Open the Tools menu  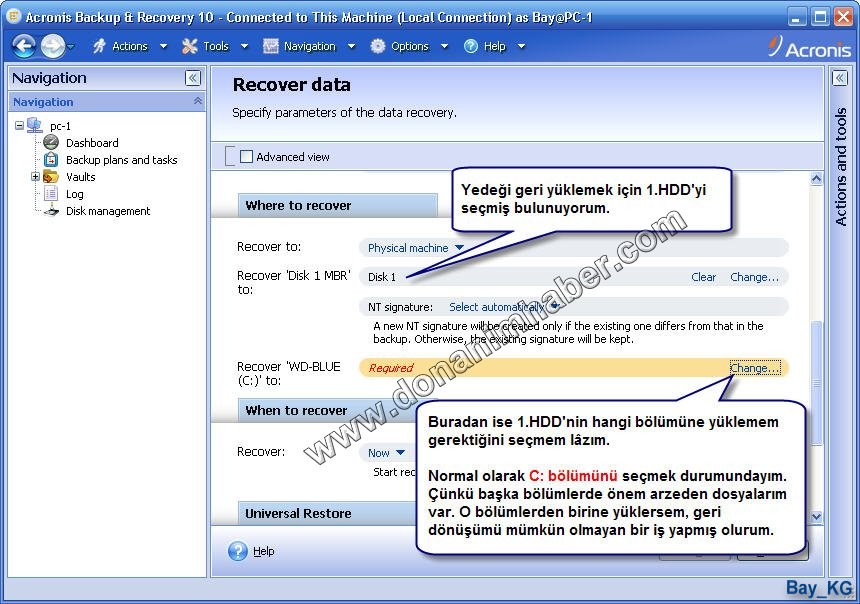pos(216,46)
